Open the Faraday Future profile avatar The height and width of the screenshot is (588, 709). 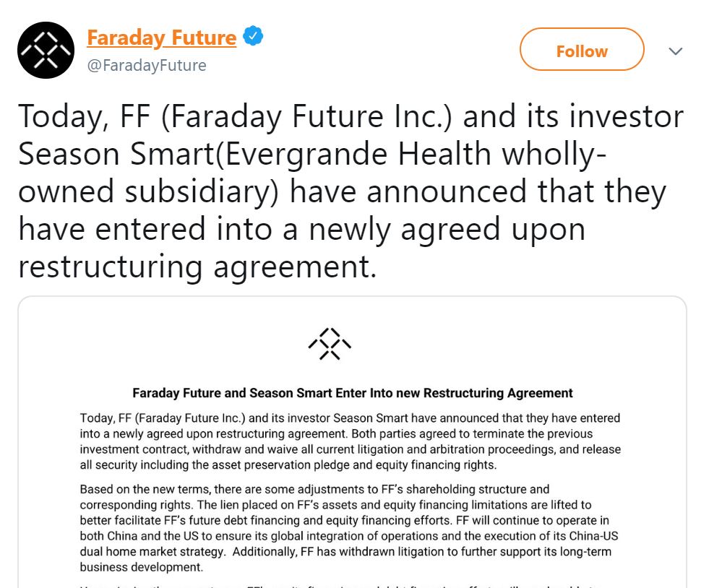tap(46, 50)
